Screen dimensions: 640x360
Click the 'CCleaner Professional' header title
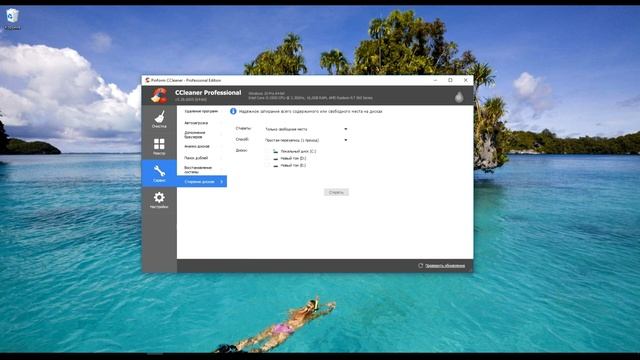pos(208,93)
